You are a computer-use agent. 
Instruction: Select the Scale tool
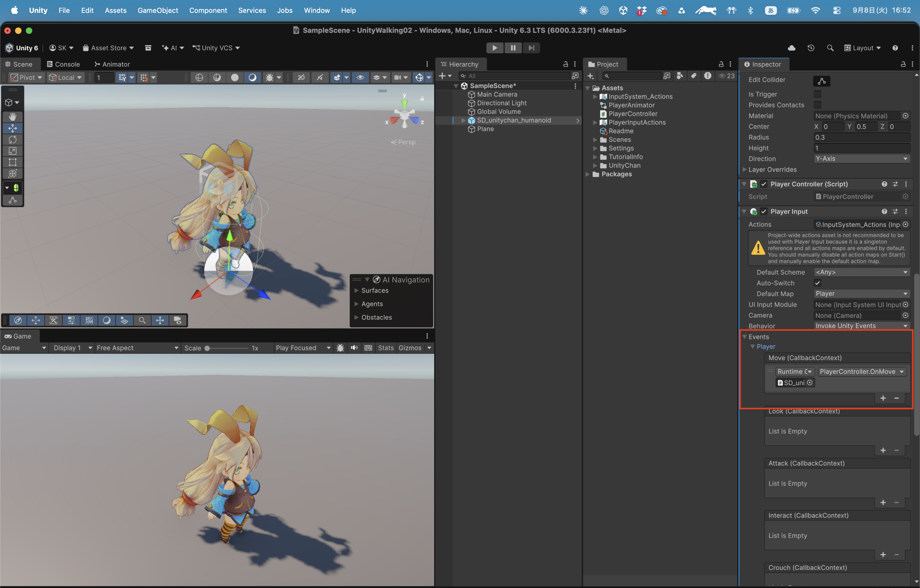(x=12, y=151)
